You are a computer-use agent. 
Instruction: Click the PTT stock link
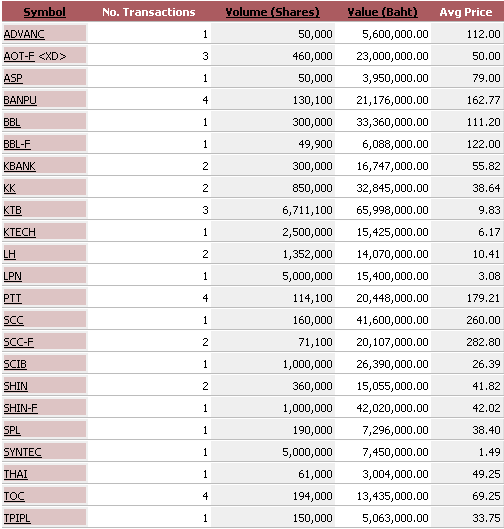pyautogui.click(x=12, y=298)
